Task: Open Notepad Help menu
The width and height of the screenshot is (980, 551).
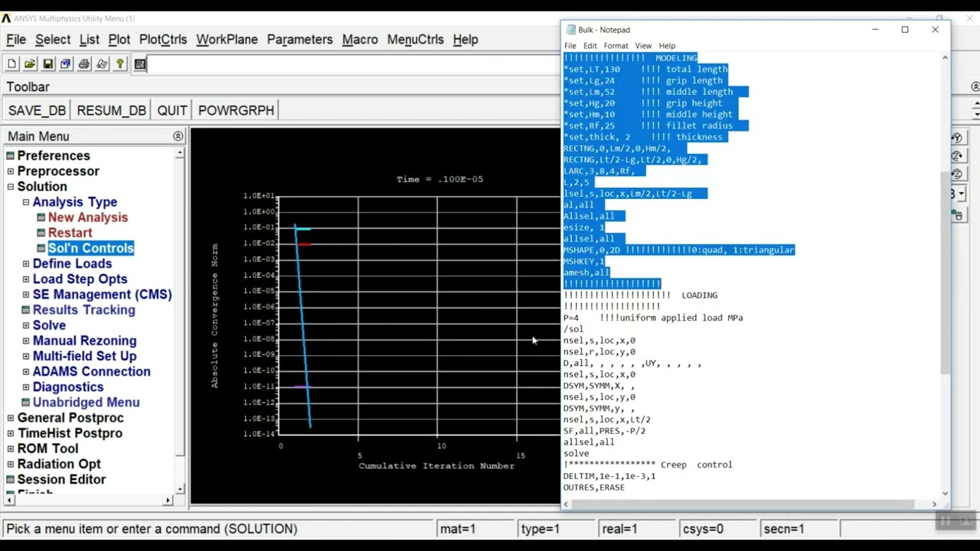Action: point(667,46)
